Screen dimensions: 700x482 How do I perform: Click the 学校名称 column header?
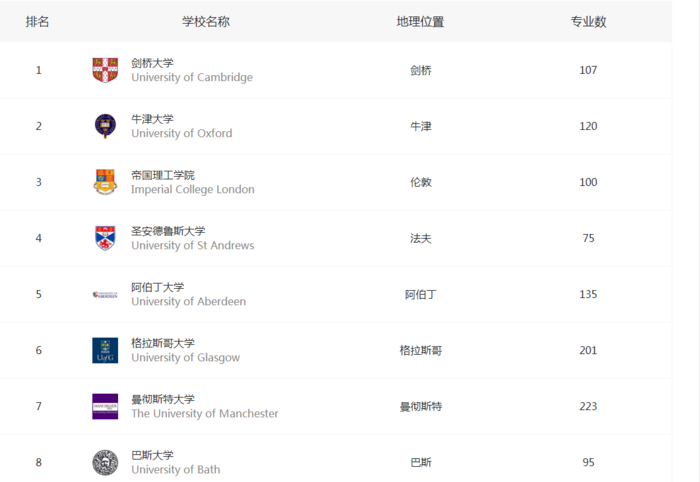click(x=206, y=21)
